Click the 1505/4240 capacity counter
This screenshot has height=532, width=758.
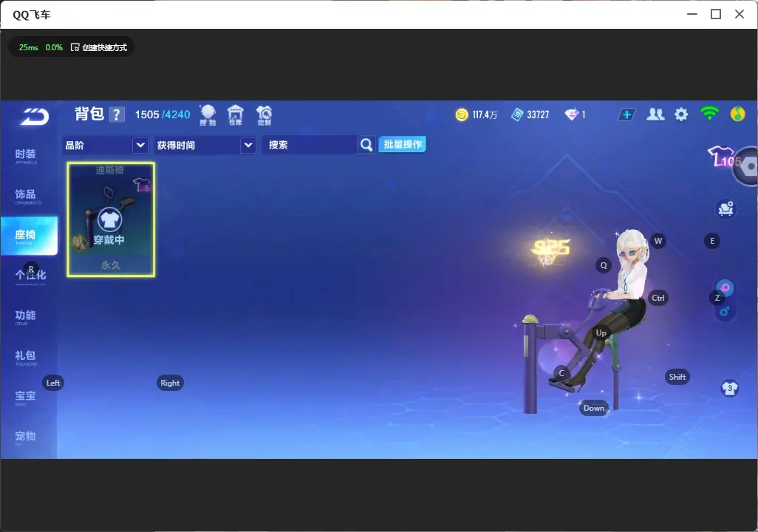pos(163,115)
